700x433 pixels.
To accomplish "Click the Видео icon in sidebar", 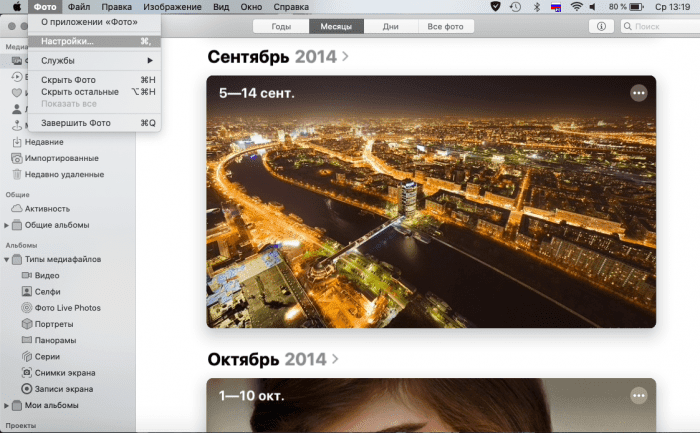I will point(27,275).
